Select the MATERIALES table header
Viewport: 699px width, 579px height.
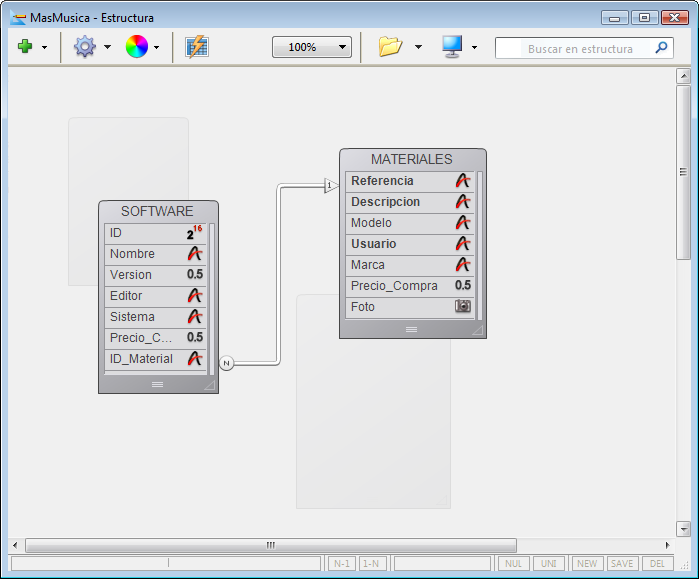tap(412, 159)
